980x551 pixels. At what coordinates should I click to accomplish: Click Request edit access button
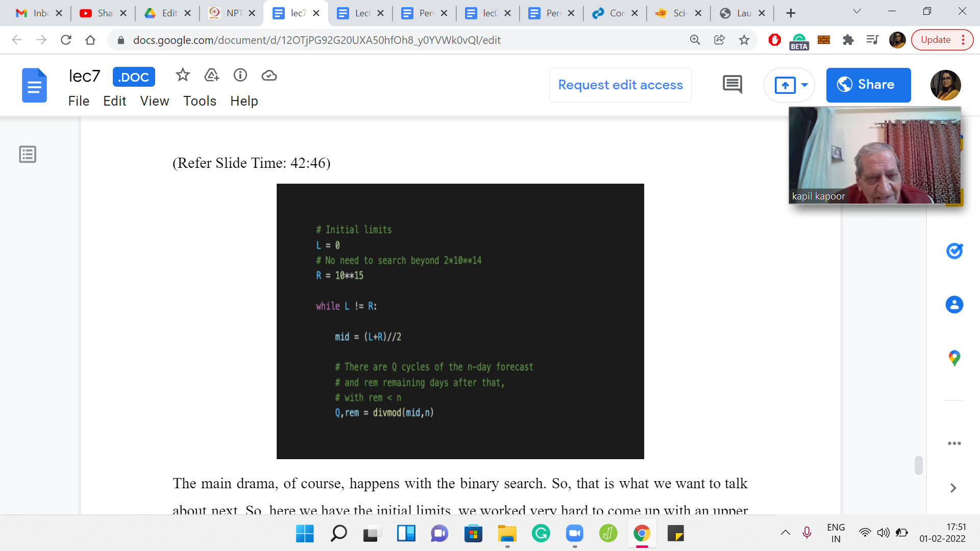click(x=620, y=85)
